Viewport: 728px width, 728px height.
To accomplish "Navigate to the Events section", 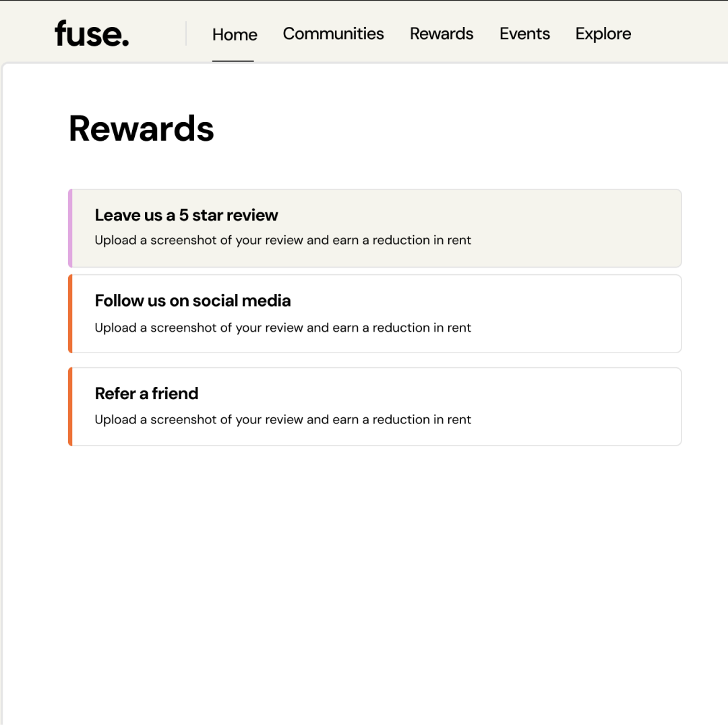I will [x=524, y=34].
